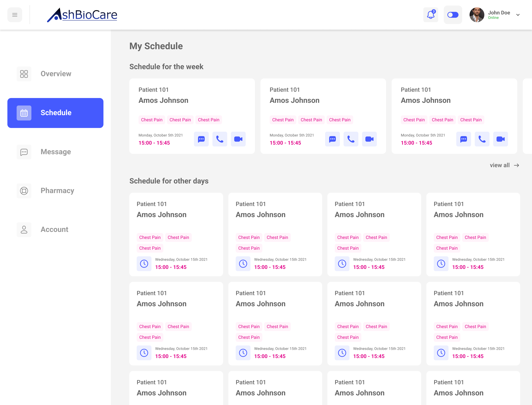Click clock icon, other days row two, fourth card
Viewport: 532px width, 405px height.
(441, 353)
